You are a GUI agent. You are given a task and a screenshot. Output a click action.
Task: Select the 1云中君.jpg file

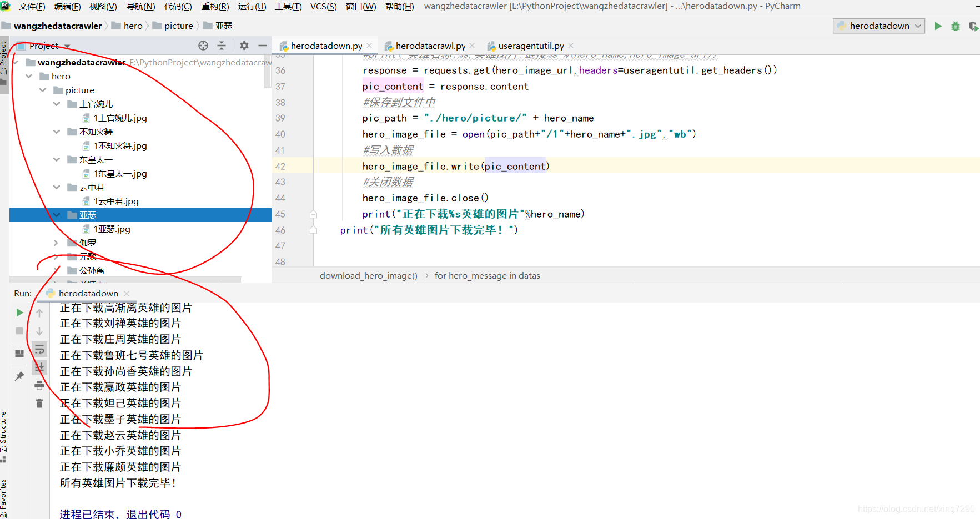tap(115, 201)
